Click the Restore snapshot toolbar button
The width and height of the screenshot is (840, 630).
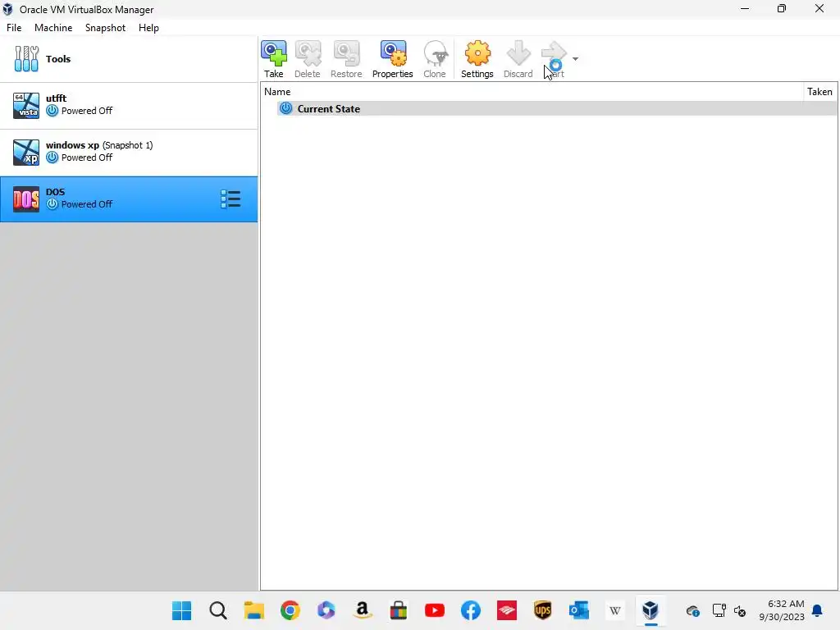coord(346,59)
